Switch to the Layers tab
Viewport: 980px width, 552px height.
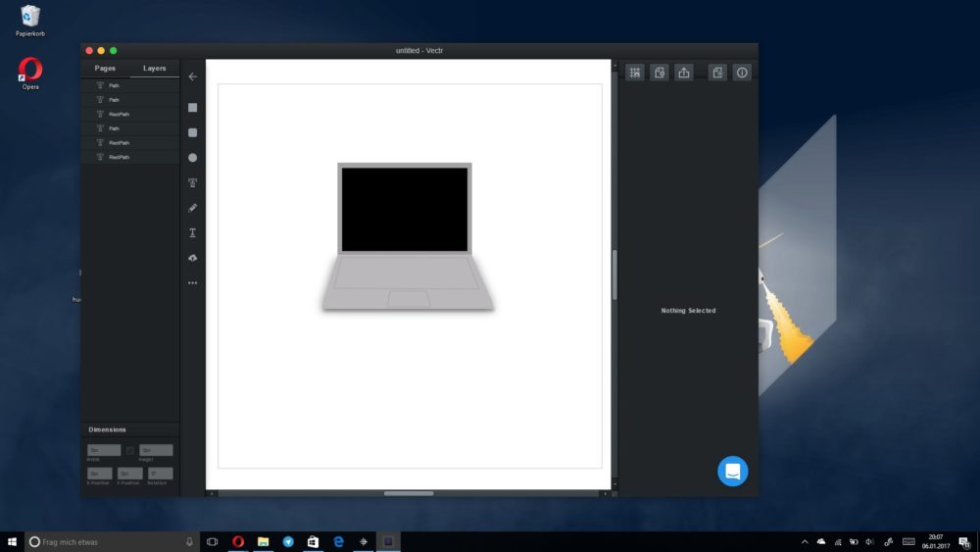155,68
